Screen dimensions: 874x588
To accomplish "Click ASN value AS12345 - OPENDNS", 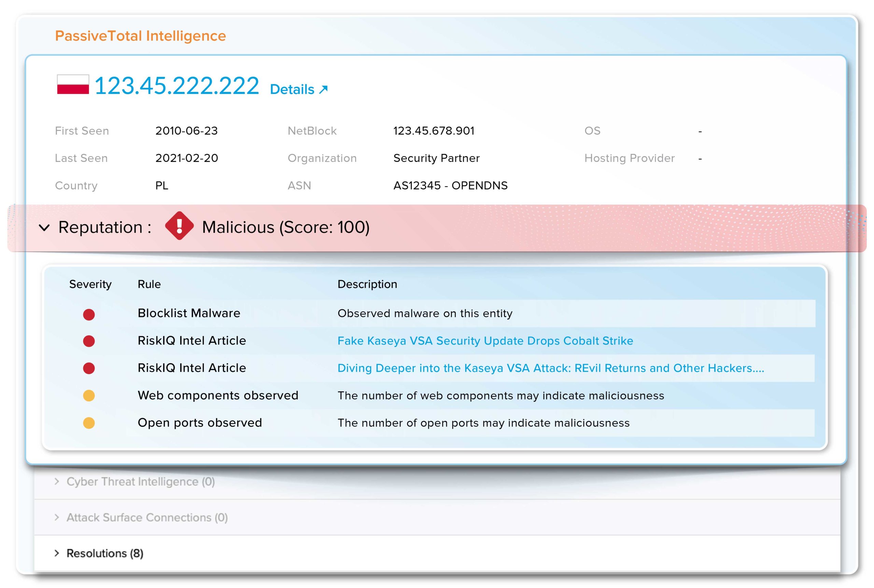I will 450,186.
